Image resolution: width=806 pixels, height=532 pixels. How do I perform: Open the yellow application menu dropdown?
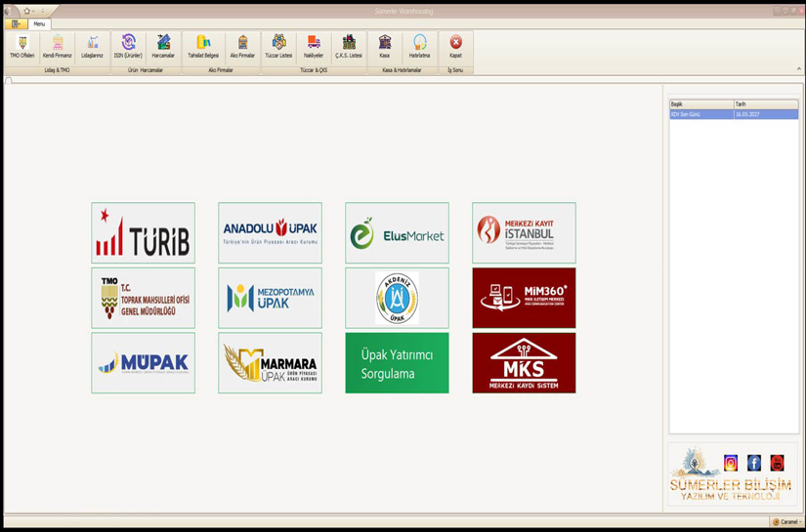pos(16,24)
